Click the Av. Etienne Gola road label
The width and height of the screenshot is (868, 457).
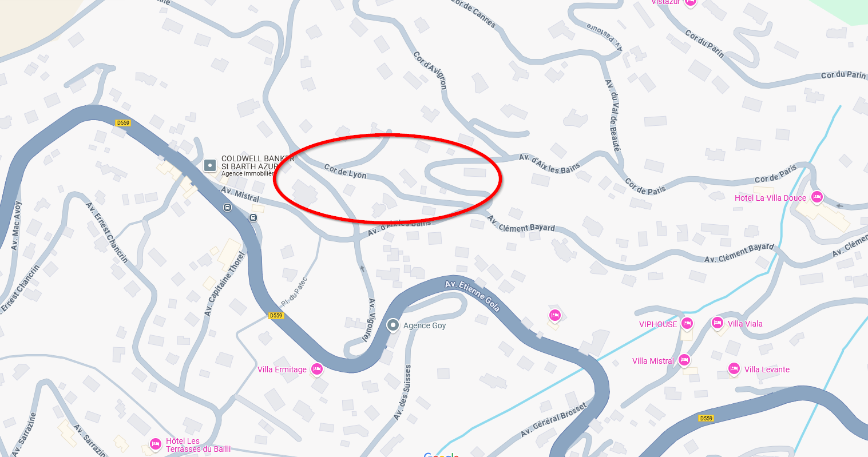pos(473,296)
